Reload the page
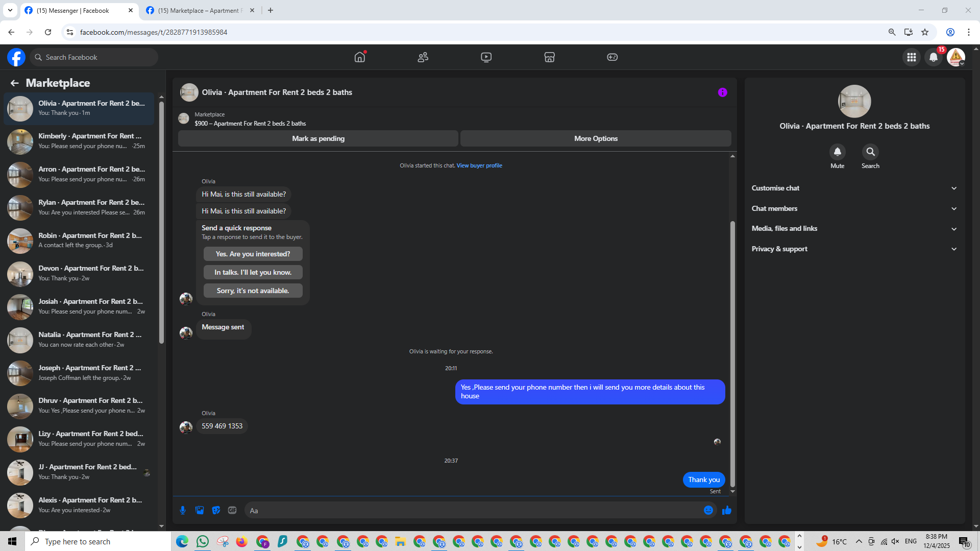The height and width of the screenshot is (551, 980). (x=48, y=32)
